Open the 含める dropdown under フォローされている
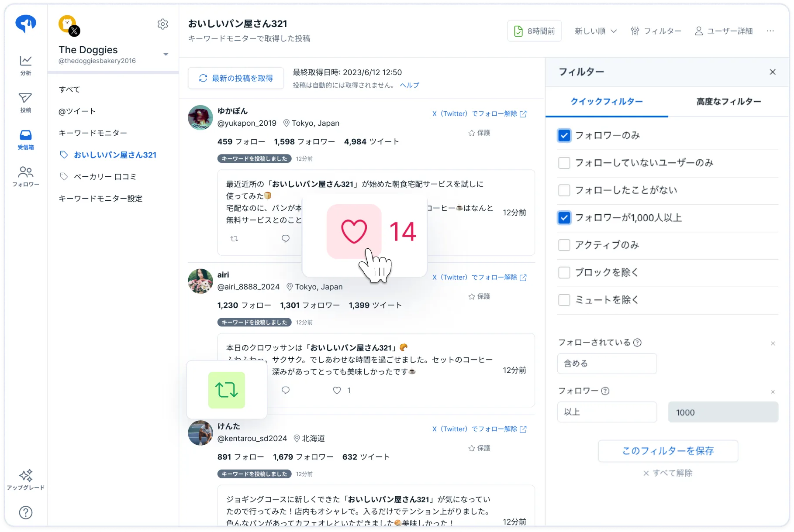Viewport: 794px width, 532px height. coord(607,364)
